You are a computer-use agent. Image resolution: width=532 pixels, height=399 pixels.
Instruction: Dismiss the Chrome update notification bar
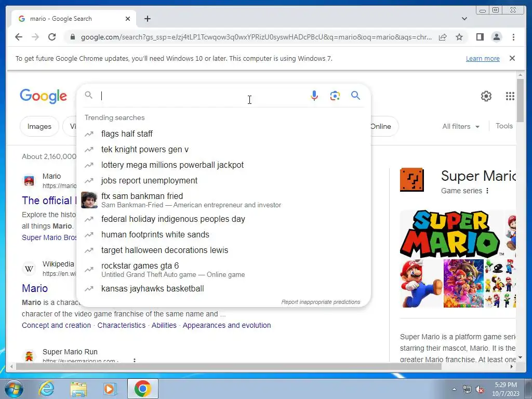512,58
